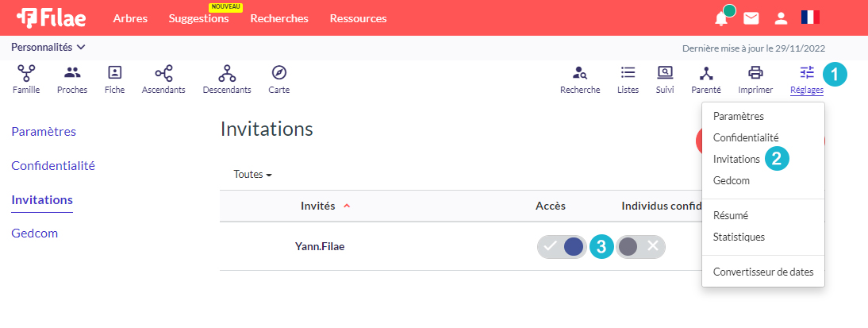Open the Réglages settings sliders icon
The width and height of the screenshot is (868, 328).
(x=807, y=72)
